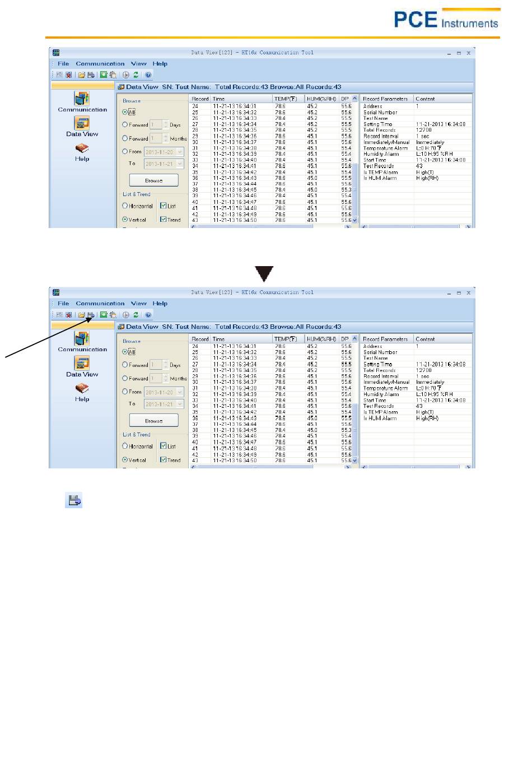This screenshot has height=772, width=532.
Task: Open the File menu in upper screenshot
Action: pyautogui.click(x=63, y=64)
